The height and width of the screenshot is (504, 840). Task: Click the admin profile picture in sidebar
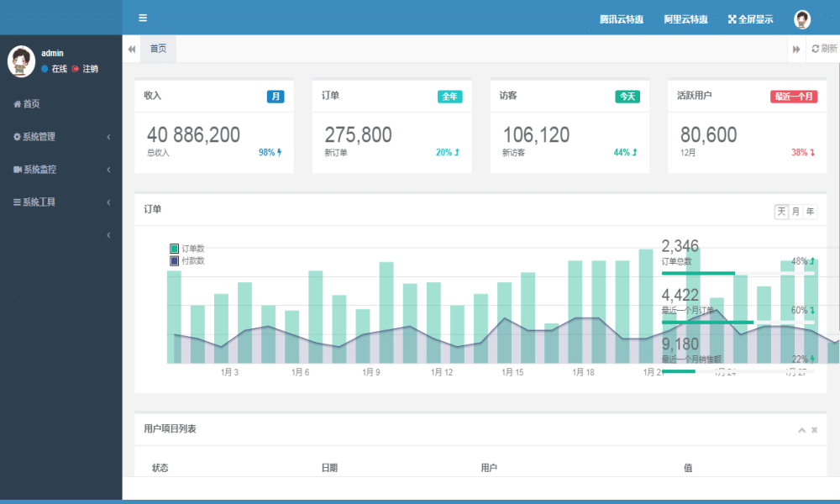point(21,61)
